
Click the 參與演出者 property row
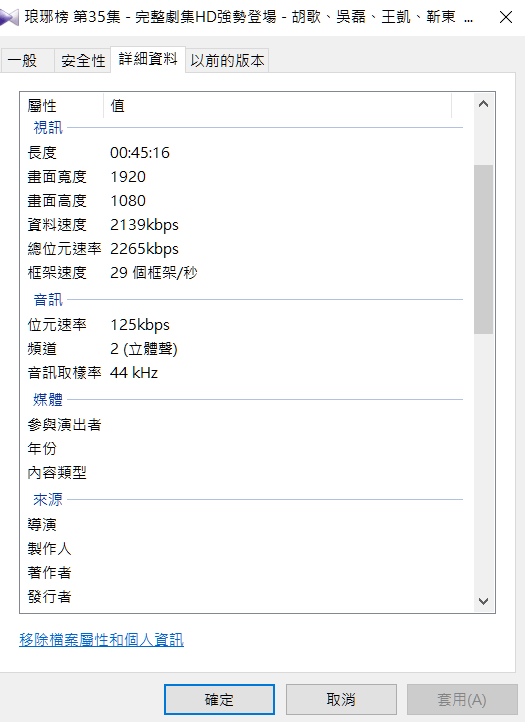click(x=245, y=425)
